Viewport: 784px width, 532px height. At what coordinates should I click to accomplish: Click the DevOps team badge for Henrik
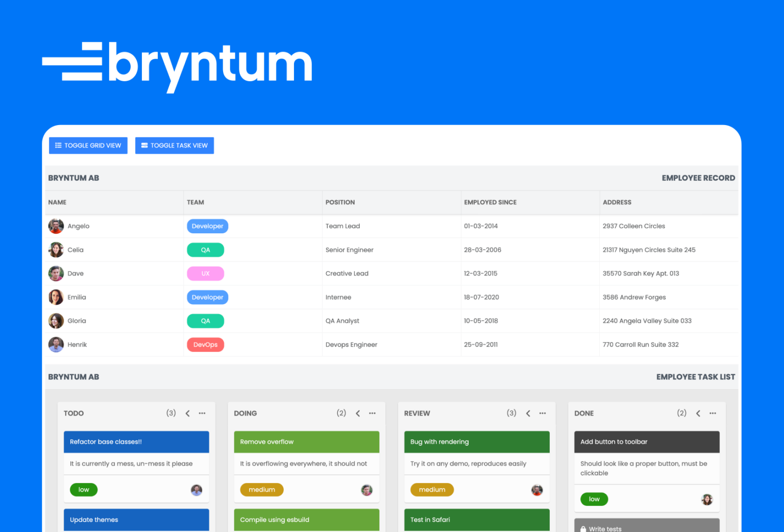[x=205, y=344]
